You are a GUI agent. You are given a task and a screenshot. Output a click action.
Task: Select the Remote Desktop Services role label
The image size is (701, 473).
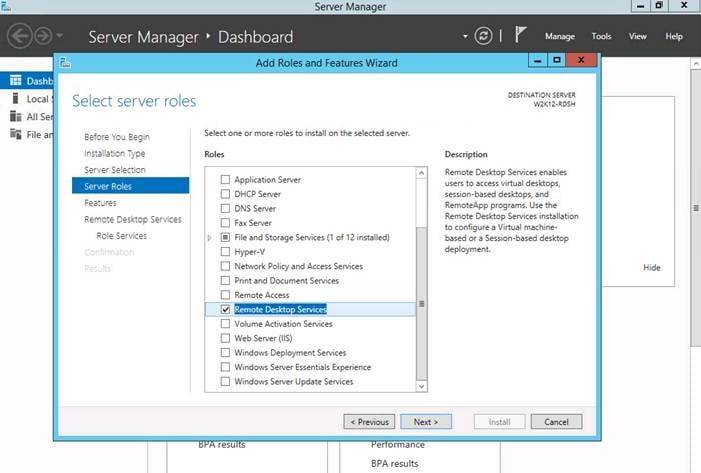(280, 309)
